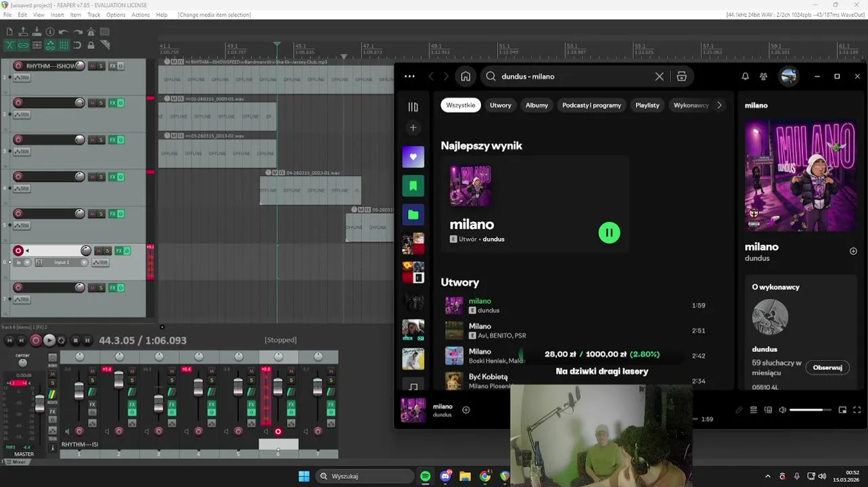
Task: Select the Playlisty filter chip in Spotify
Action: (x=647, y=106)
